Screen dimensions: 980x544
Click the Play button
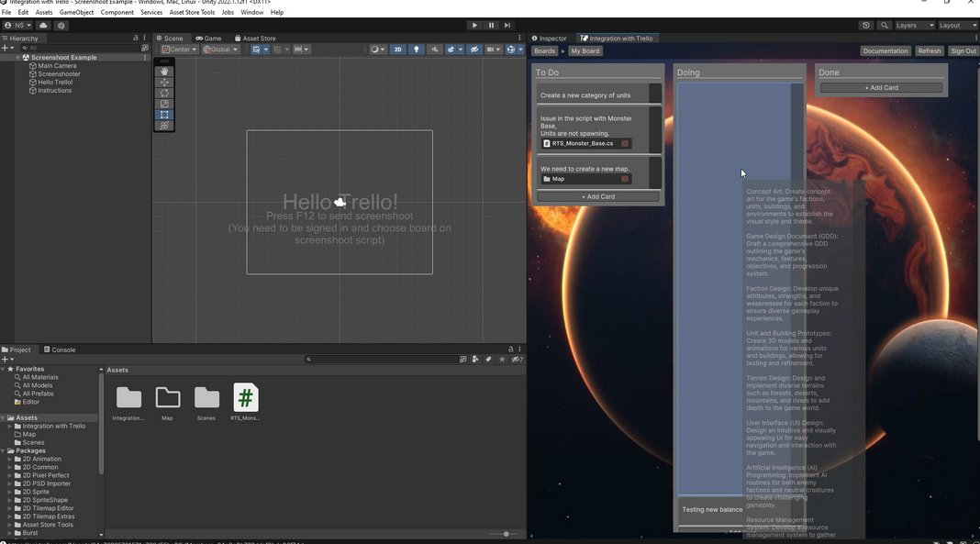click(x=474, y=26)
